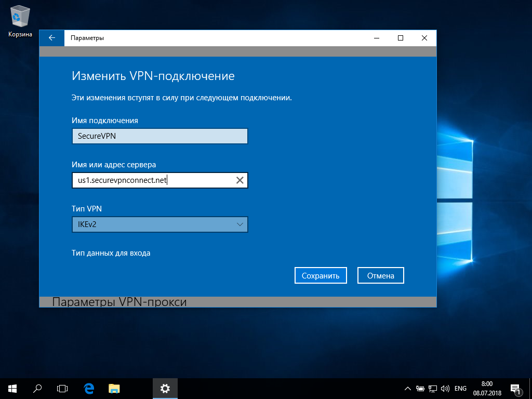Show hidden tray icons chevron
The height and width of the screenshot is (399, 532).
[x=408, y=389]
